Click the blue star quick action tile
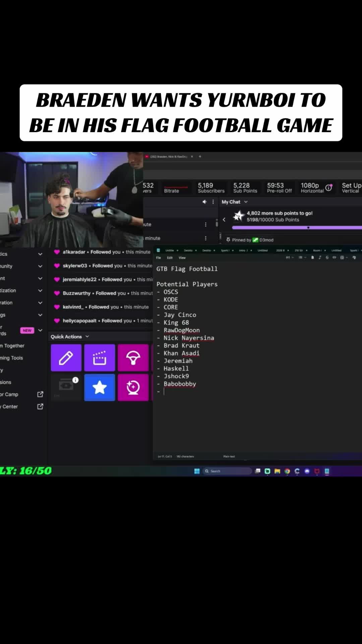Screen dimensions: 362x644 tap(100, 387)
